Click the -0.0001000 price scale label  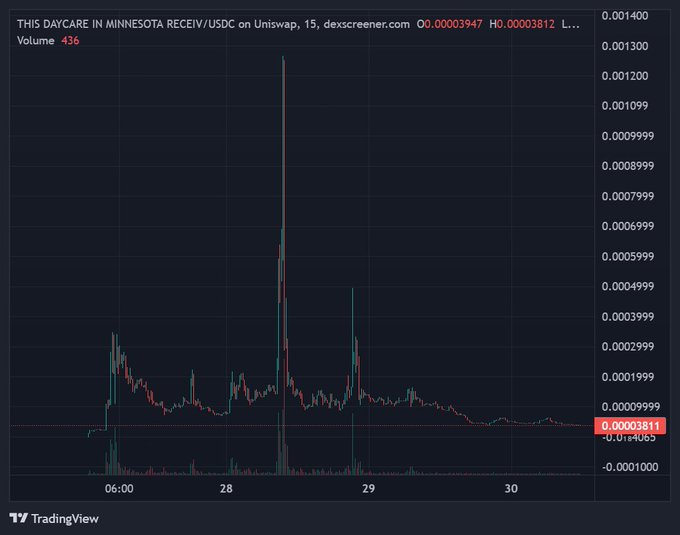[x=630, y=467]
